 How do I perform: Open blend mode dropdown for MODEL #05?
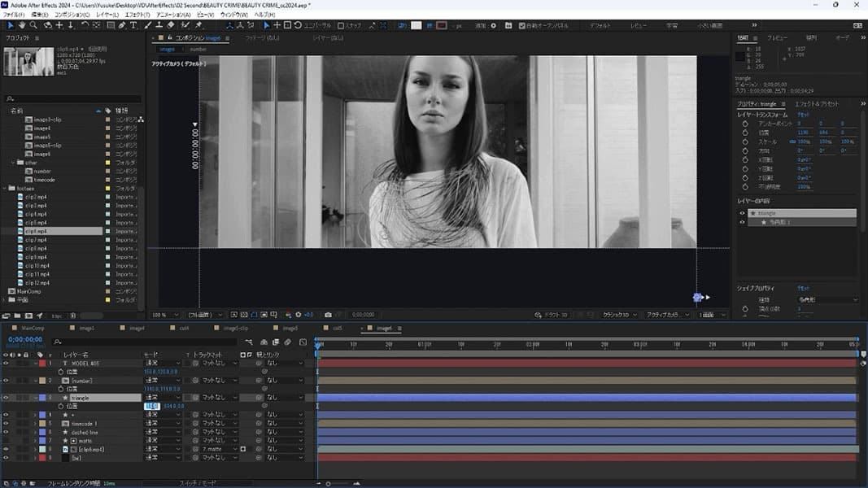click(x=162, y=363)
